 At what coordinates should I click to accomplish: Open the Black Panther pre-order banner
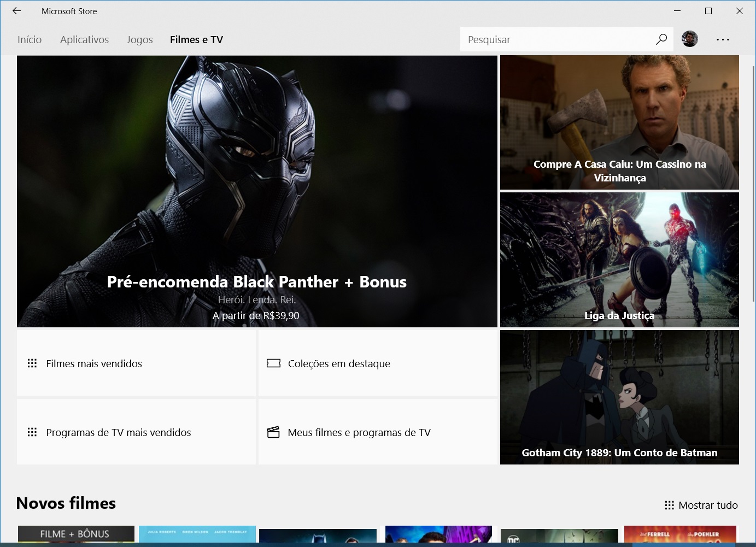(257, 191)
